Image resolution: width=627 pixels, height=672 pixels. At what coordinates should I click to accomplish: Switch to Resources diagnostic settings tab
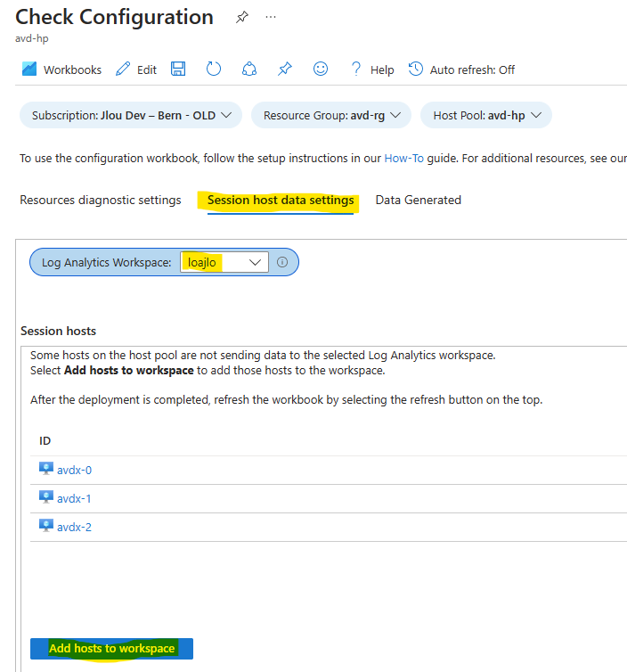tap(101, 201)
